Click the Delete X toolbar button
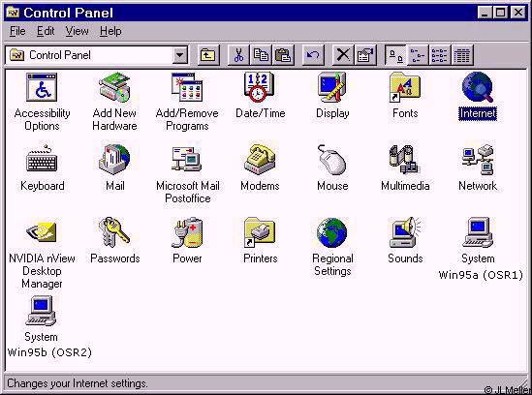Viewport: 532px width, 395px height. pos(343,55)
